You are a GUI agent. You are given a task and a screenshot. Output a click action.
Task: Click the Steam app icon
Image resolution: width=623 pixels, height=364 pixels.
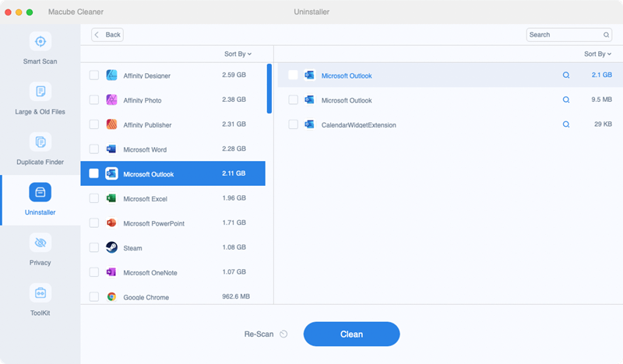click(x=111, y=247)
